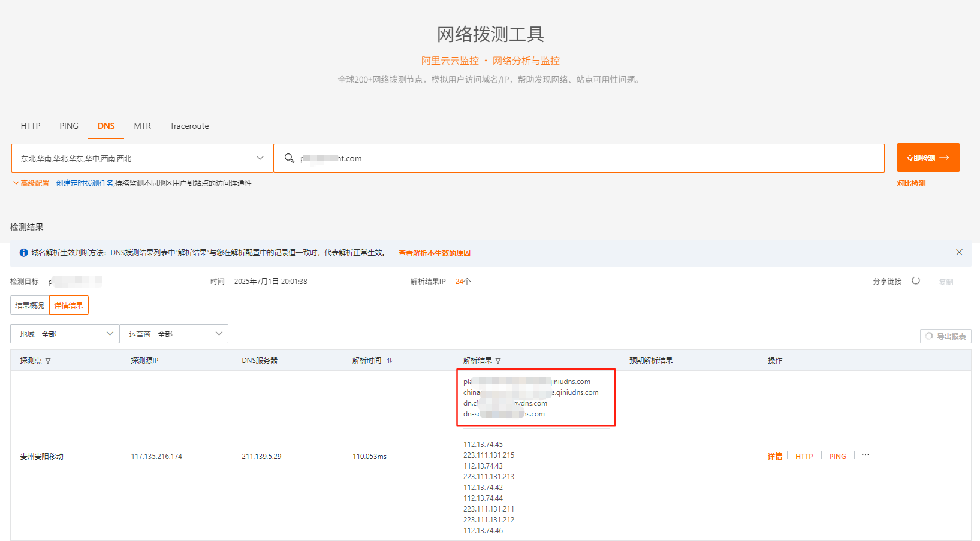The height and width of the screenshot is (541, 980).
Task: Select the 详情结果 view toggle
Action: pos(69,305)
